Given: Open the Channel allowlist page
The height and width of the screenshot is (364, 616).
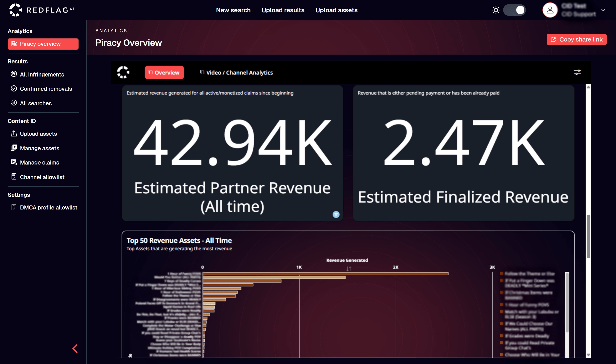Looking at the screenshot, I should [x=42, y=177].
